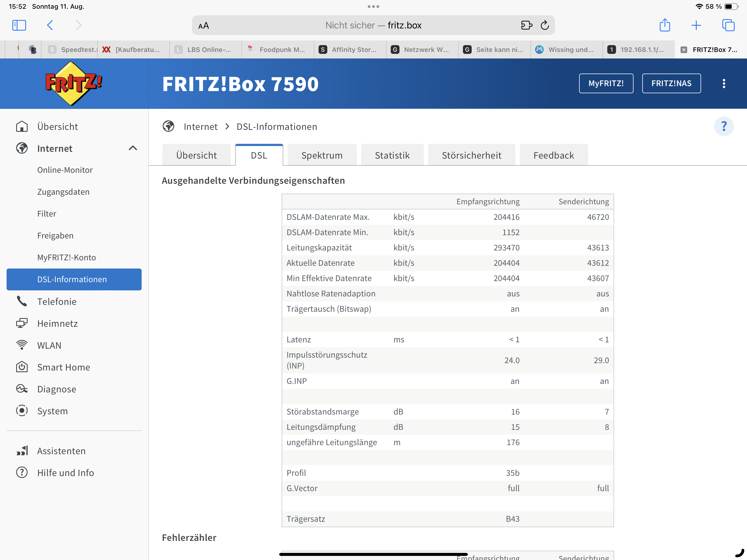747x560 pixels.
Task: Open a new tab with plus icon
Action: pyautogui.click(x=696, y=25)
